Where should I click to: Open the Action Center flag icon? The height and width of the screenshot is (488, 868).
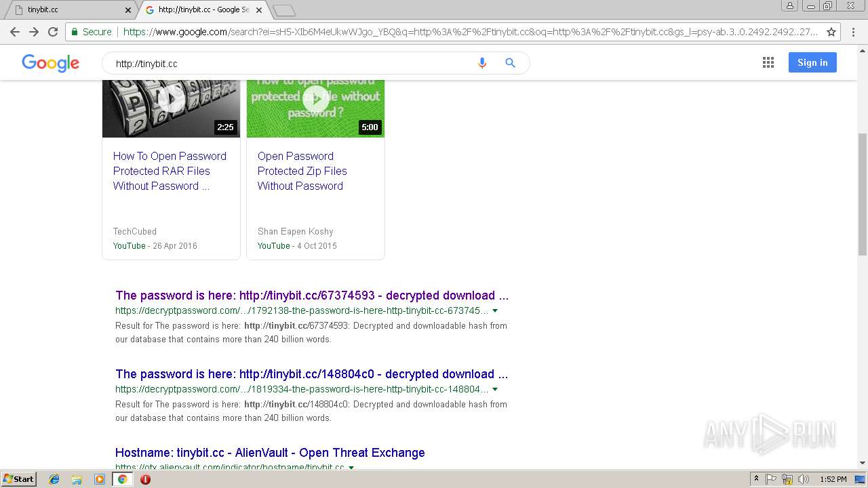click(771, 479)
